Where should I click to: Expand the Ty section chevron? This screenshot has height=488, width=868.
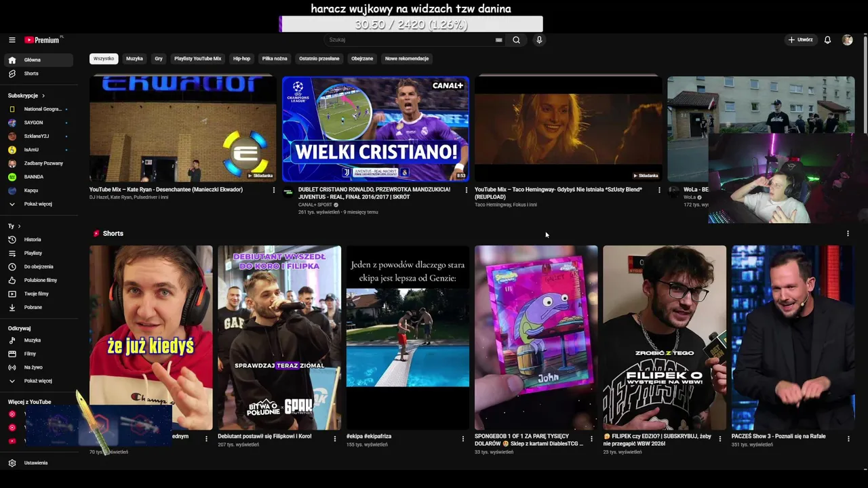click(x=19, y=226)
